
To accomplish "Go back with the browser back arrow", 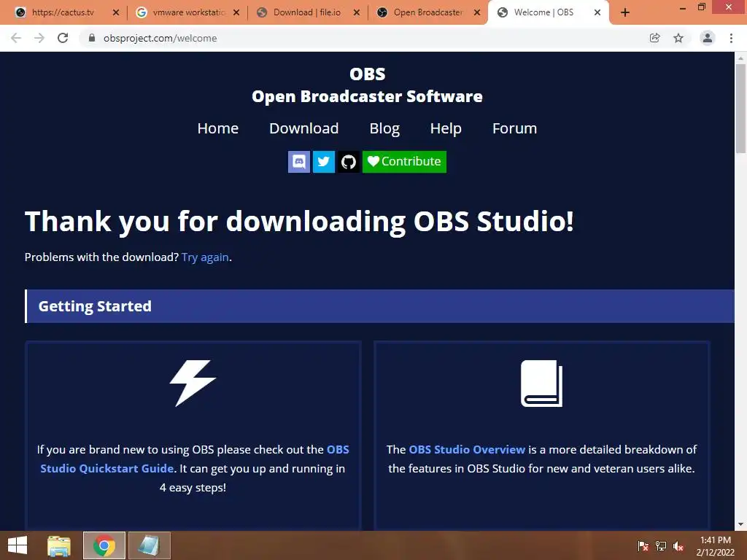I will [x=16, y=38].
